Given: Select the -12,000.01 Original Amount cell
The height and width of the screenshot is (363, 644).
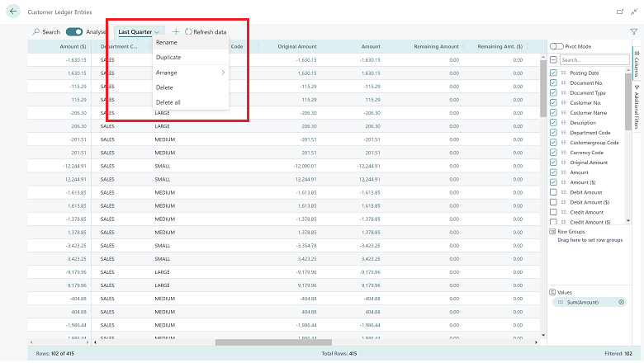Looking at the screenshot, I should tap(305, 166).
